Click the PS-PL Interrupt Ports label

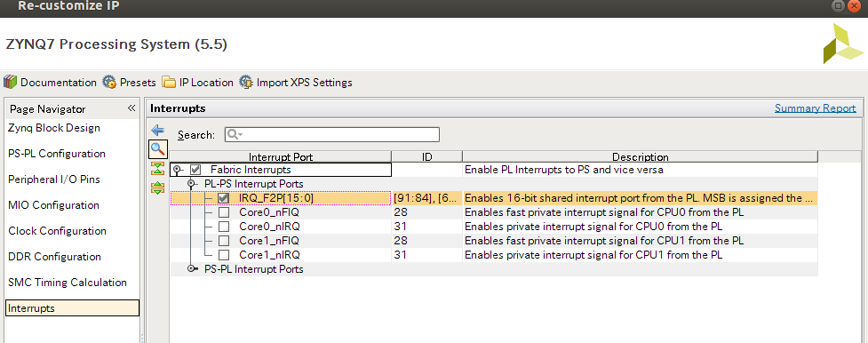tap(253, 269)
